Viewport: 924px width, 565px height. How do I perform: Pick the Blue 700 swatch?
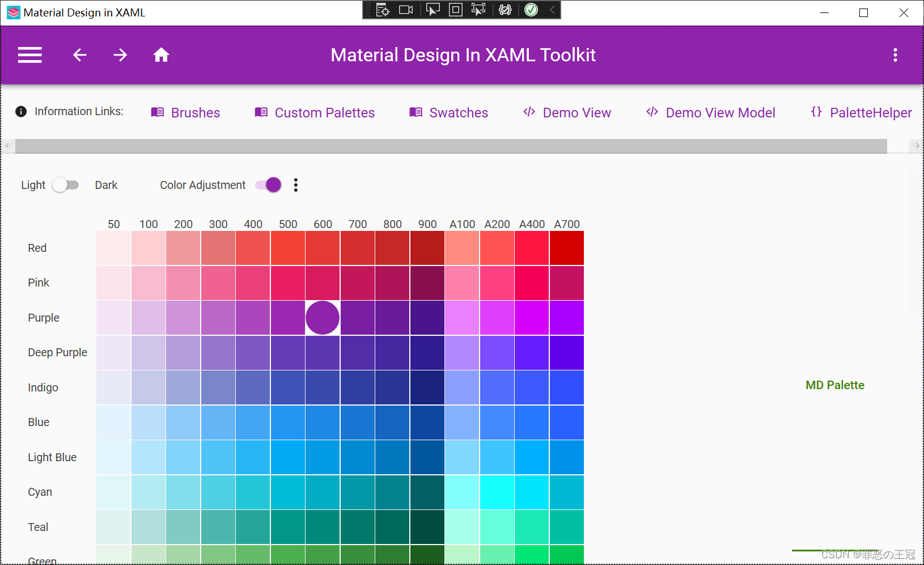(x=358, y=423)
